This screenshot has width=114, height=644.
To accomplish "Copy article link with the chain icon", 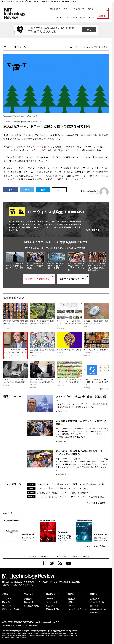I will (x=59, y=190).
